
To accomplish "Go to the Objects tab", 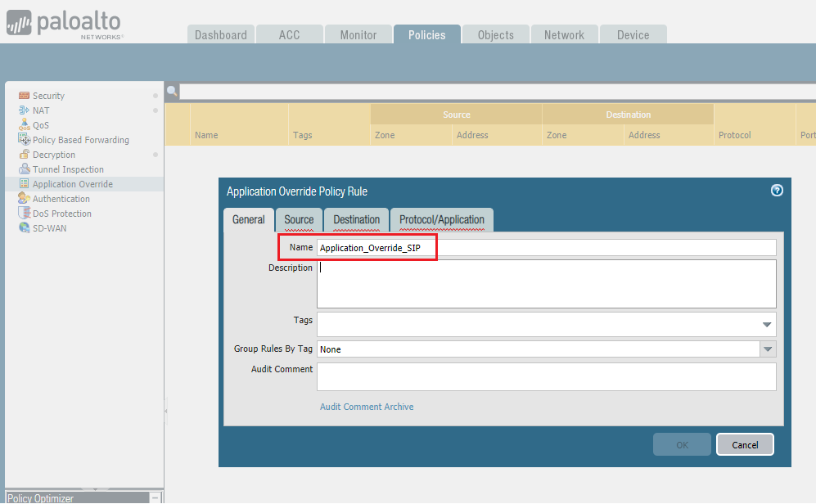I will coord(495,35).
